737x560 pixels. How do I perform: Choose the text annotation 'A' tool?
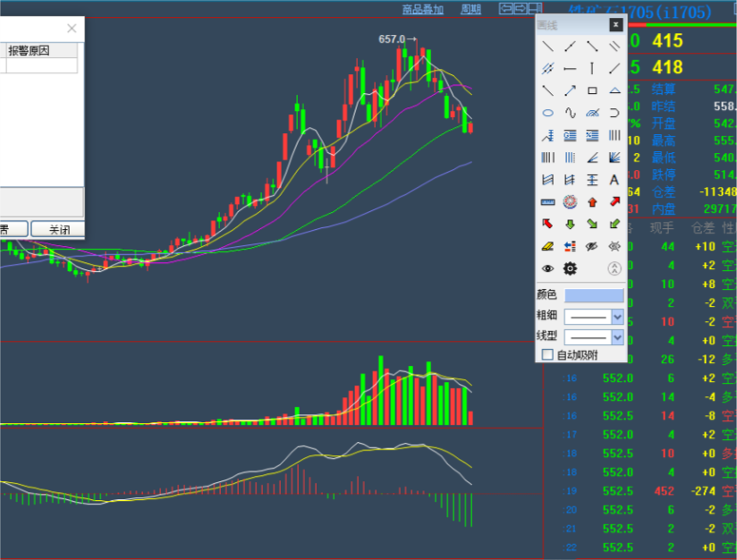coord(614,180)
